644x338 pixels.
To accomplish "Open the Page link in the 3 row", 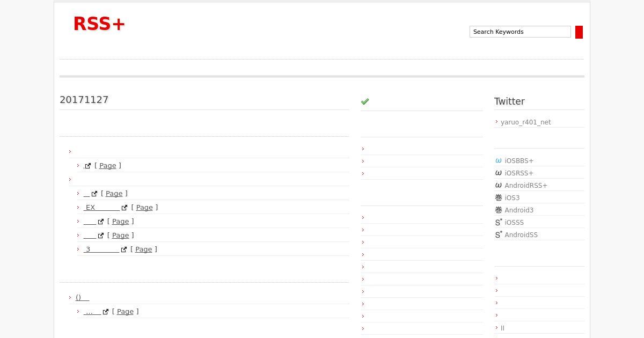I will coord(144,249).
